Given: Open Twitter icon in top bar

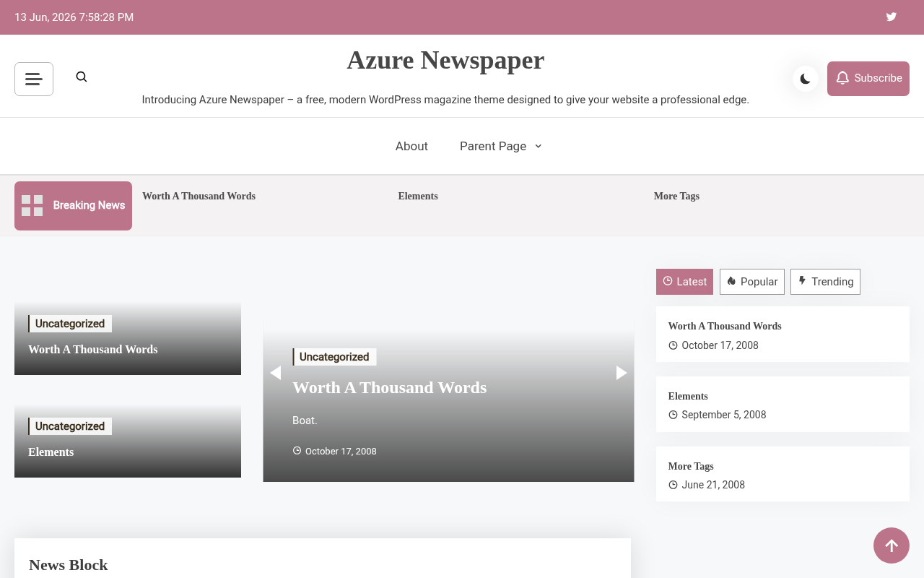Looking at the screenshot, I should [x=892, y=17].
